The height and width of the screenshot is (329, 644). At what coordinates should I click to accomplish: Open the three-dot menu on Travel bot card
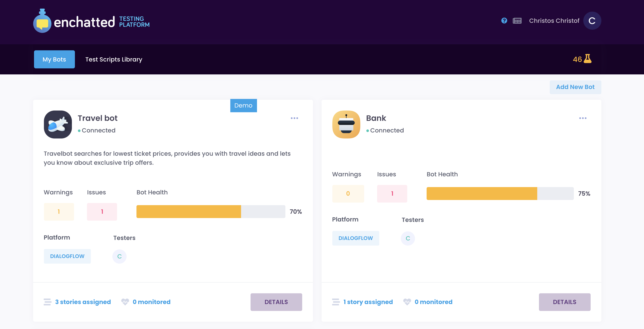[294, 118]
